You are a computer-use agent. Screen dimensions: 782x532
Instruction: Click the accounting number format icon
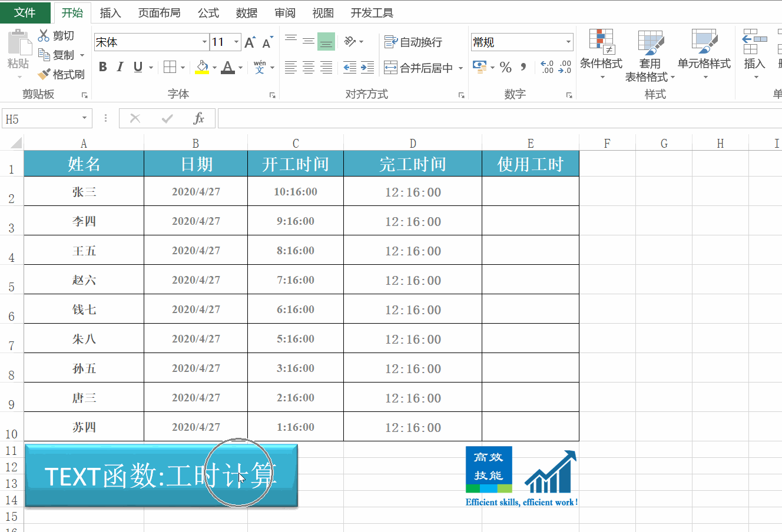479,67
